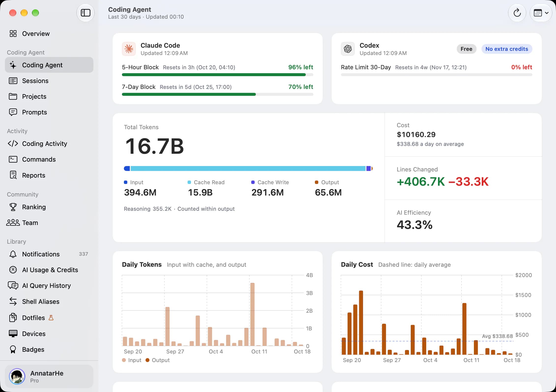The height and width of the screenshot is (392, 556).
Task: Click the Cache Read segment of token bar
Action: [248, 168]
